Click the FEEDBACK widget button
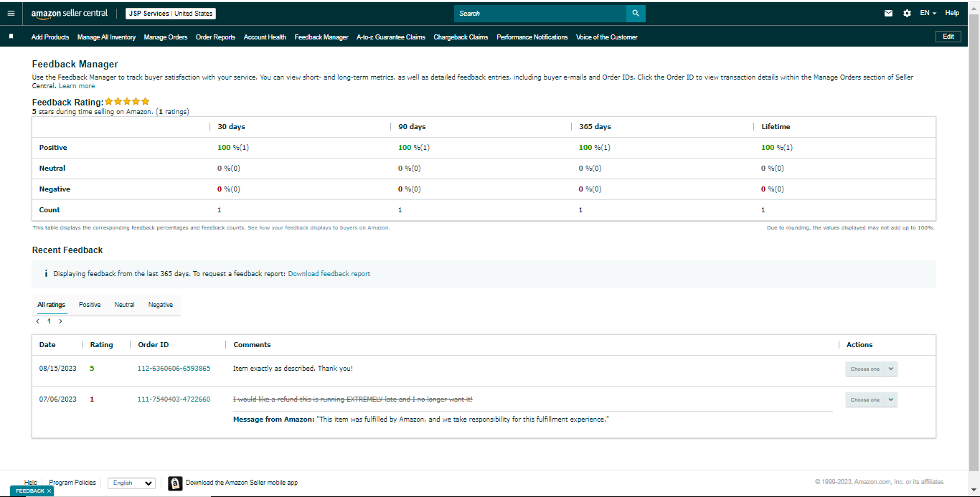Screen dimensions: 980x497 click(29, 491)
